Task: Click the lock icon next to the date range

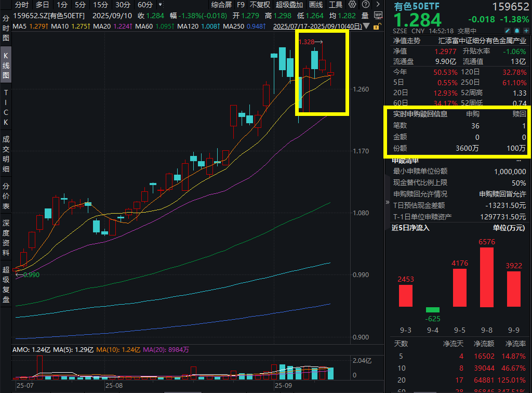Action: coord(377,26)
